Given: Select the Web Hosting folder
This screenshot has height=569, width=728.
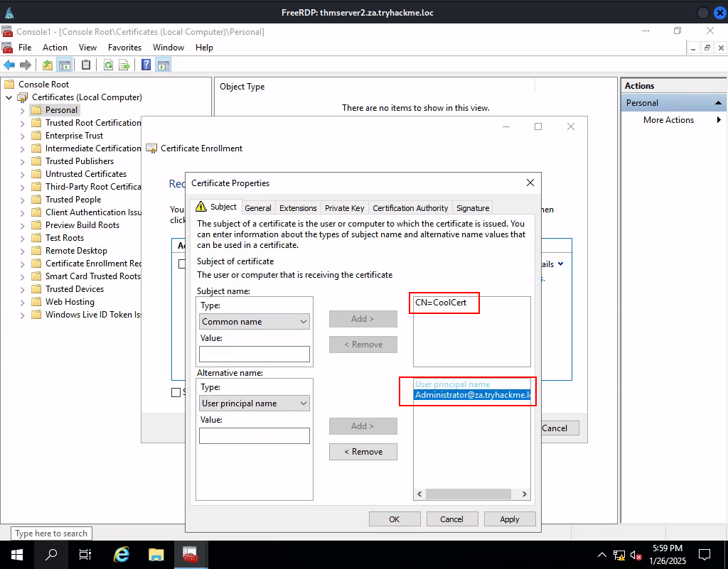Looking at the screenshot, I should click(70, 301).
